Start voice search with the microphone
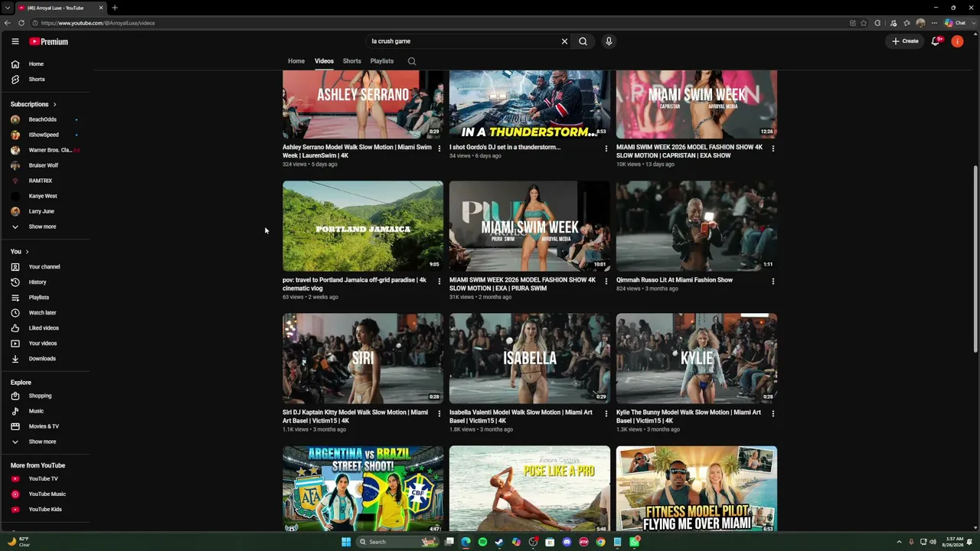980x551 pixels. click(x=609, y=41)
